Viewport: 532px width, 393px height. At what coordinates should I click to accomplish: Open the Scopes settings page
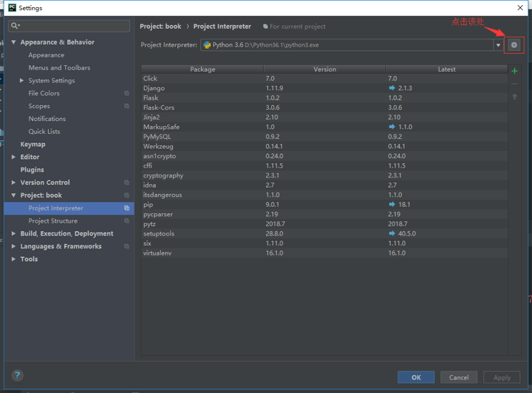39,106
